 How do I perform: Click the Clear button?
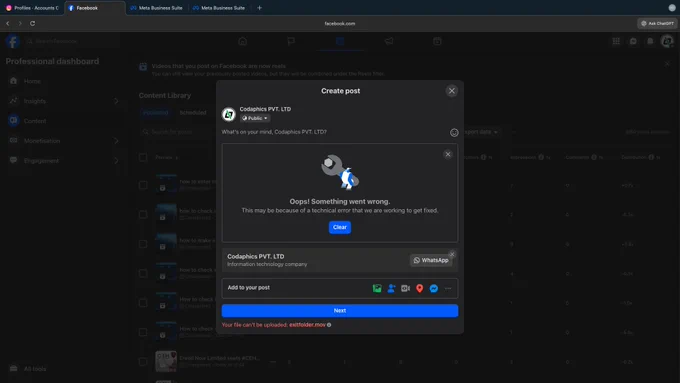pyautogui.click(x=340, y=227)
